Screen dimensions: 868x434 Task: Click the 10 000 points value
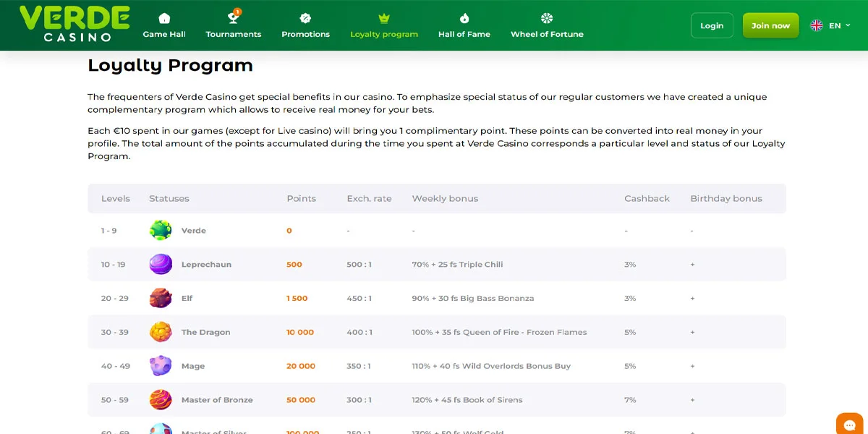click(300, 332)
